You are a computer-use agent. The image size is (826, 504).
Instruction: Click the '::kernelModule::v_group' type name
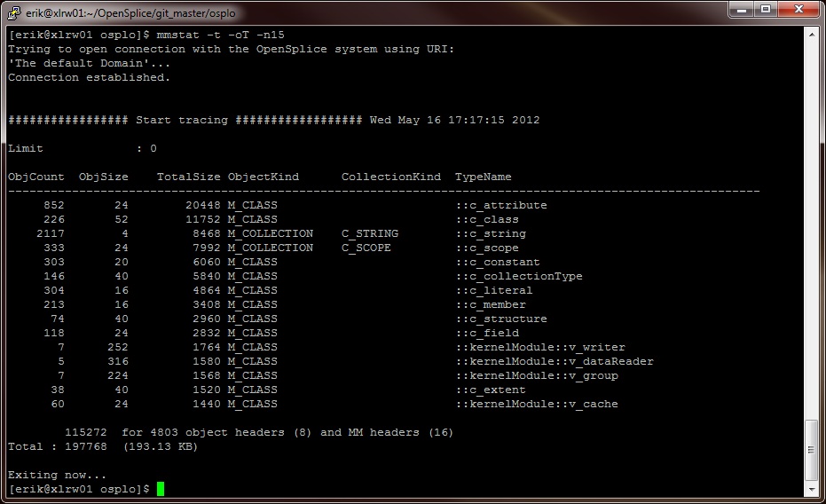(x=537, y=376)
